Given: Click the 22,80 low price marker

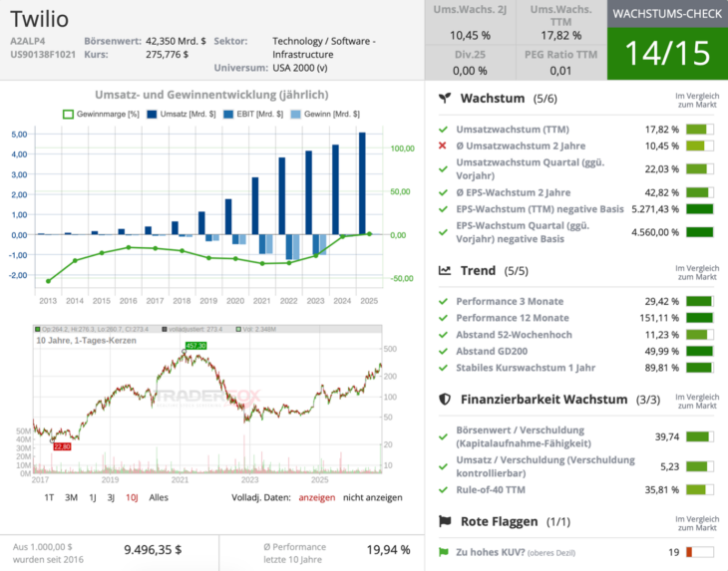Looking at the screenshot, I should coord(62,446).
